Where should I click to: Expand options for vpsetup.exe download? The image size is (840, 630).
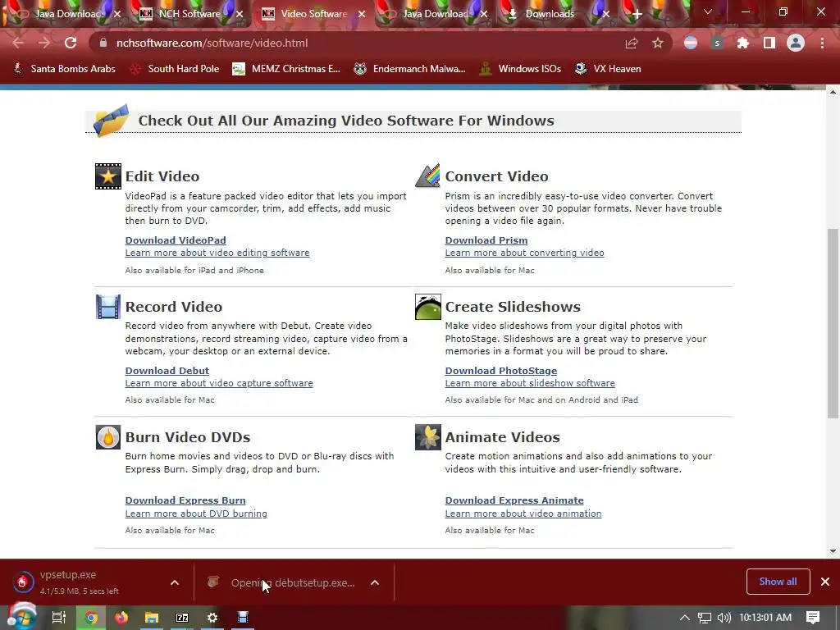tap(175, 582)
